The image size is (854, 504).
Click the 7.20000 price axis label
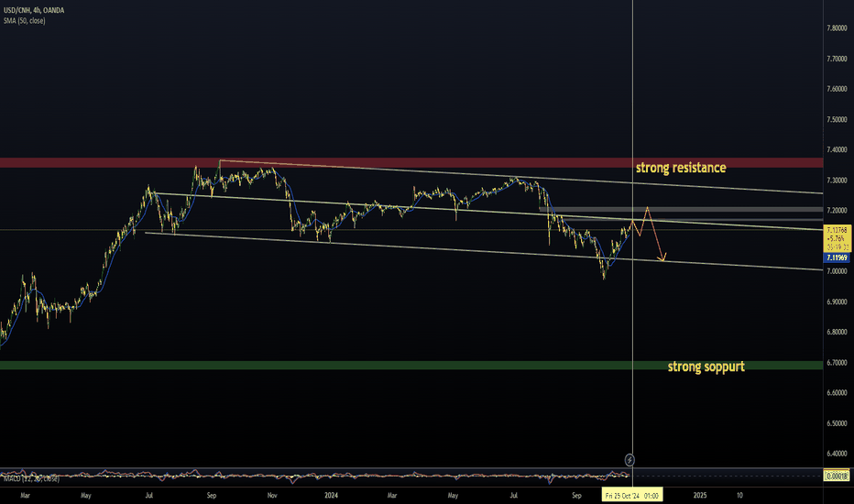point(837,211)
